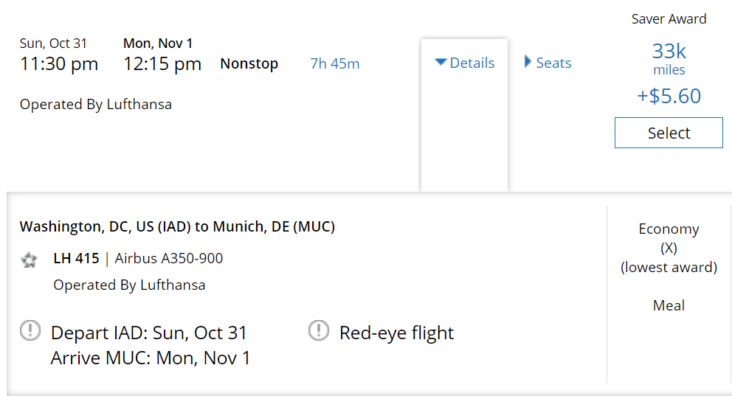The height and width of the screenshot is (396, 732).
Task: Click the alert icon beside Red-eye flight
Action: tap(319, 331)
